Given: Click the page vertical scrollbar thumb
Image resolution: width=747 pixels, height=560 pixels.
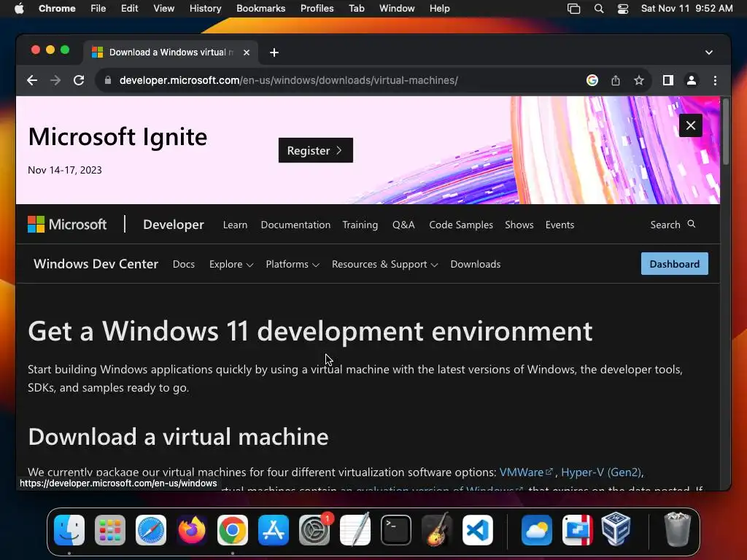Looking at the screenshot, I should (726, 131).
